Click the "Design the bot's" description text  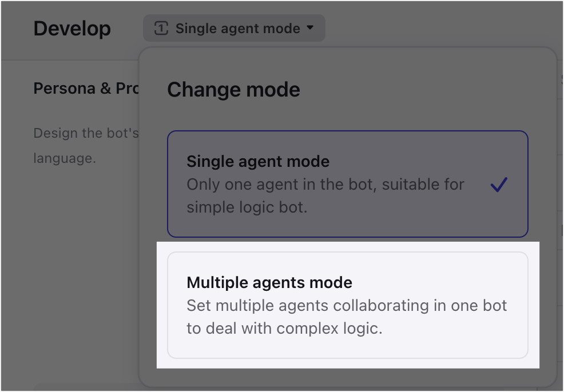click(x=86, y=133)
